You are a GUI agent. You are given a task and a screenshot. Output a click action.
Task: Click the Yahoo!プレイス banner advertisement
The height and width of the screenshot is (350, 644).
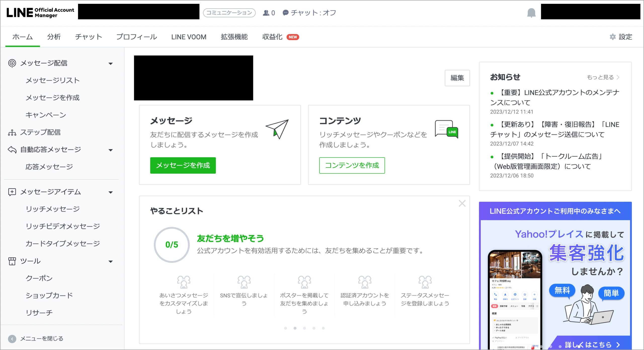coord(555,276)
